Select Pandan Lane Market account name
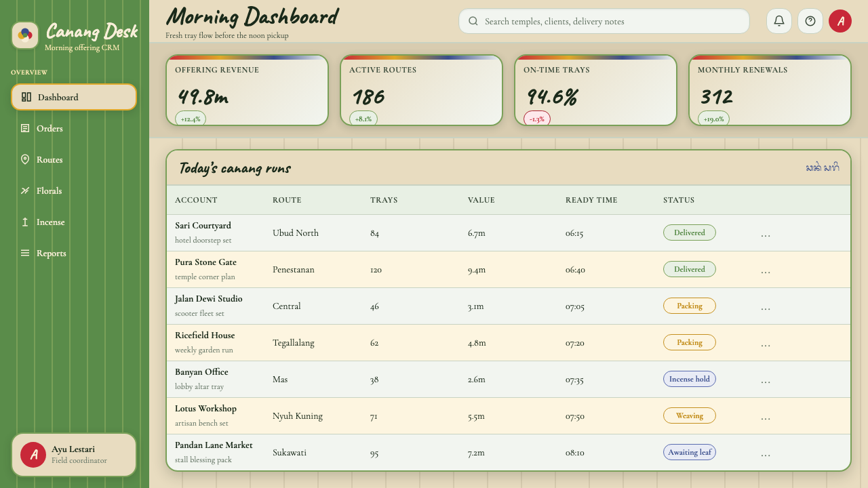 pos(214,445)
